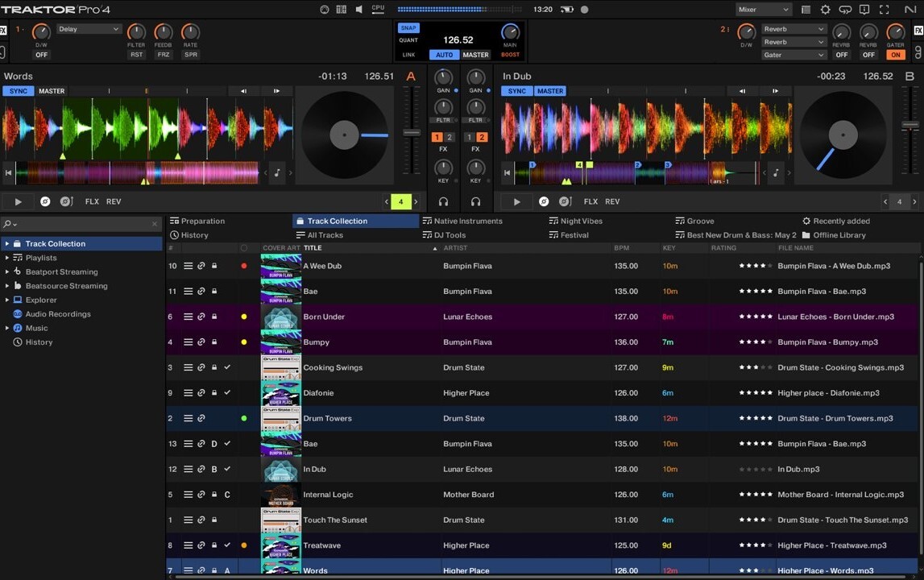Open the Night Vibes favorite playlist
Image resolution: width=924 pixels, height=580 pixels.
pos(576,221)
